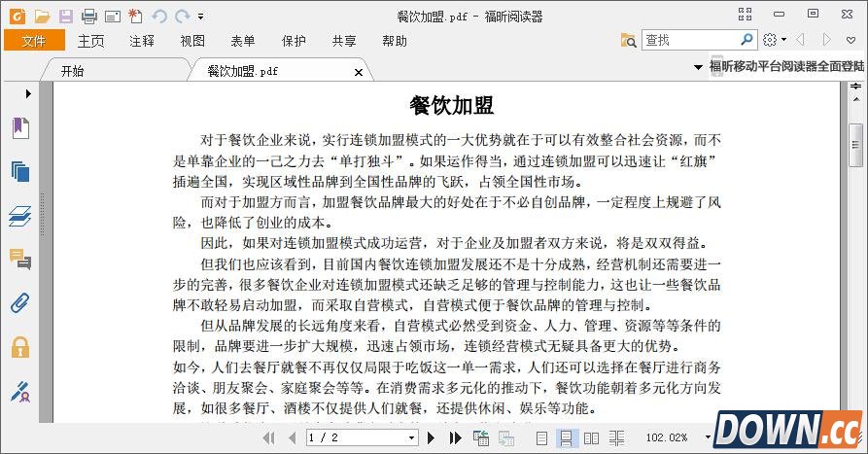Click the blue magnifier search button

746,39
